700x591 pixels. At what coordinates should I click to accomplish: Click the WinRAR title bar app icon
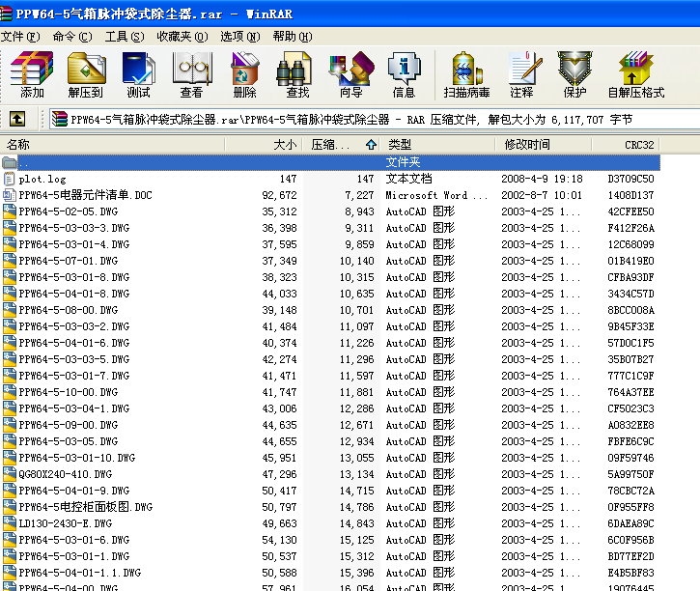[6, 14]
